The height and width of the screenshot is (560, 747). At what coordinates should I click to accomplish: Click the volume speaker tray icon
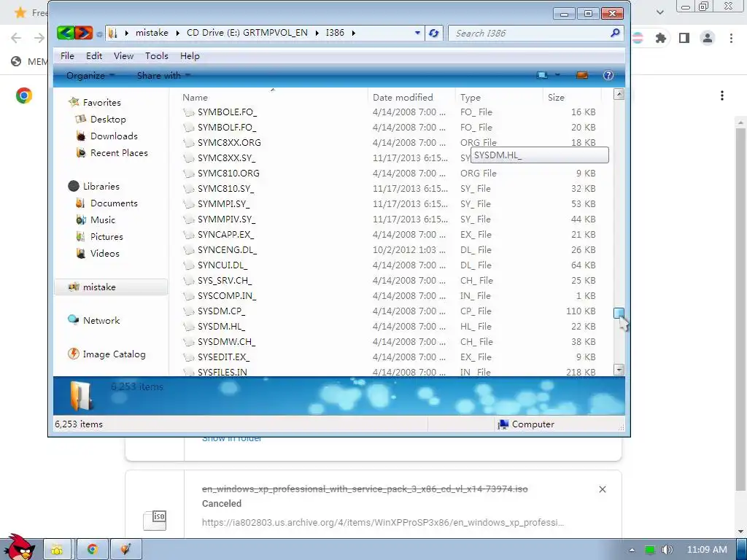click(667, 550)
